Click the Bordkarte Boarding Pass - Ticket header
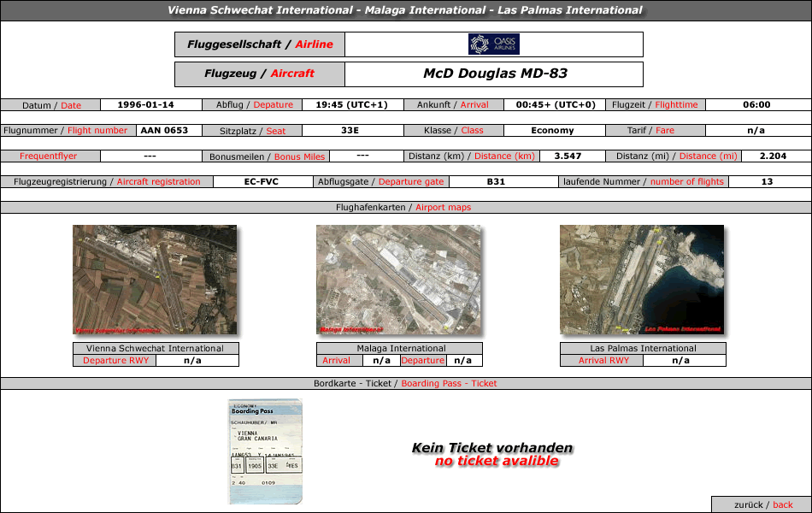 [x=405, y=383]
